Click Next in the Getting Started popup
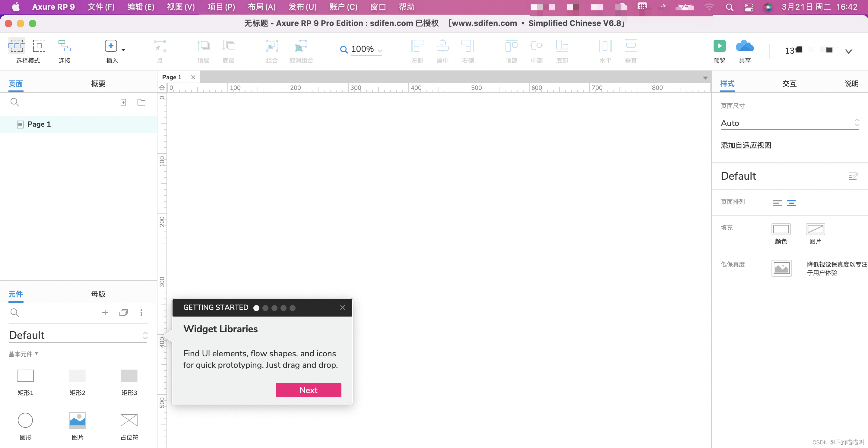 coord(308,390)
